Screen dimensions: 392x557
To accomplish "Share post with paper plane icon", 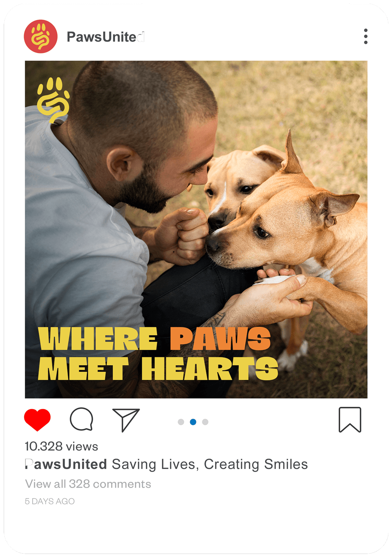I will [x=126, y=420].
